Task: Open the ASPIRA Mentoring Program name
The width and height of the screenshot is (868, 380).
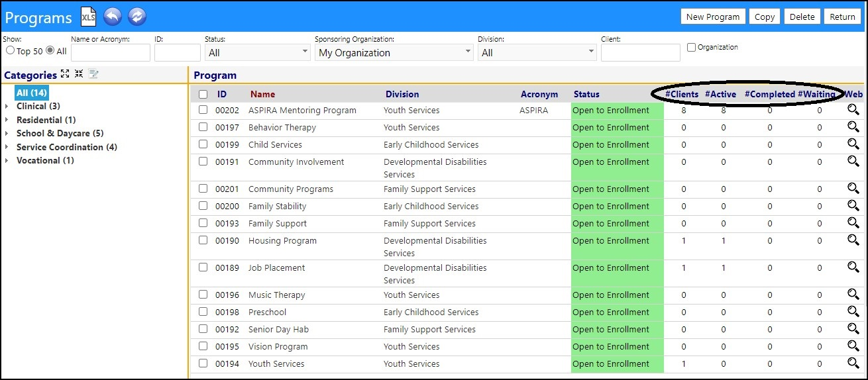Action: (x=302, y=110)
